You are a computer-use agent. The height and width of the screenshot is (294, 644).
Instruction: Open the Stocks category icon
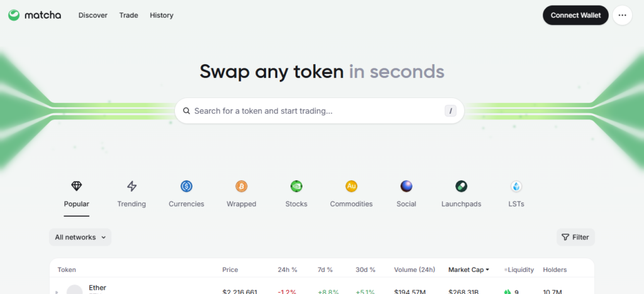(x=296, y=186)
